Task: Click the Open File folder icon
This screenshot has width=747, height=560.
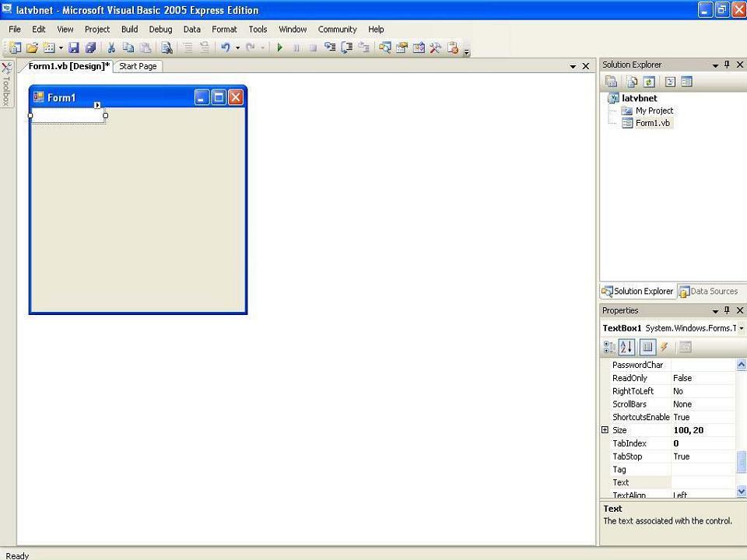Action: pos(32,47)
